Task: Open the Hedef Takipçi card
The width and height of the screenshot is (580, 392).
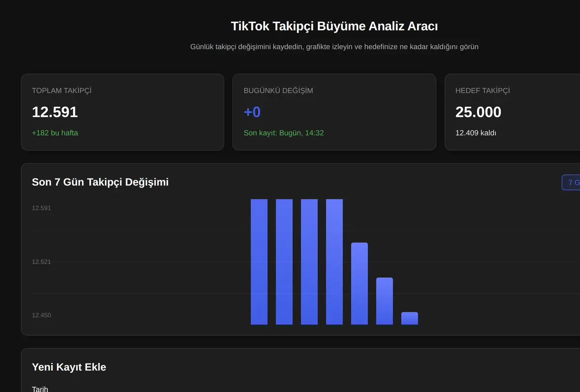Action: coord(512,112)
